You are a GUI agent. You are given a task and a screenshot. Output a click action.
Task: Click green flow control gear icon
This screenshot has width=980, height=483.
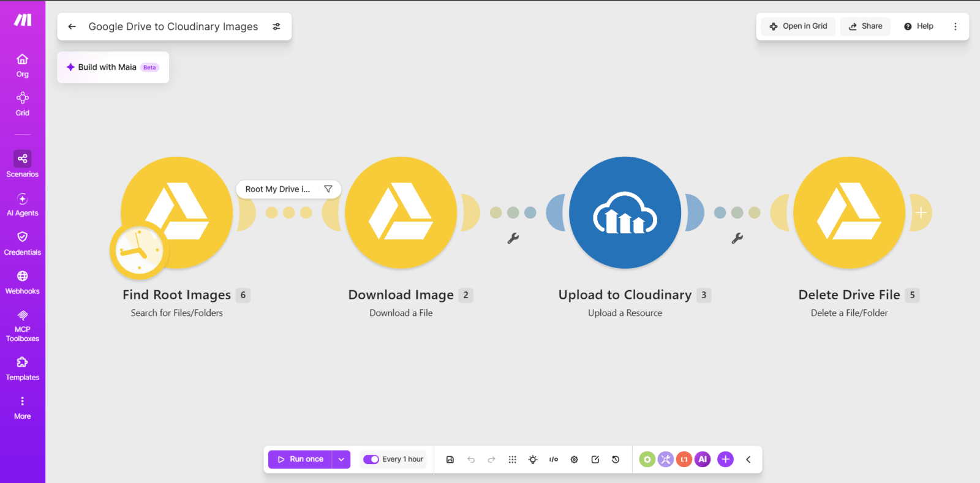click(x=647, y=459)
